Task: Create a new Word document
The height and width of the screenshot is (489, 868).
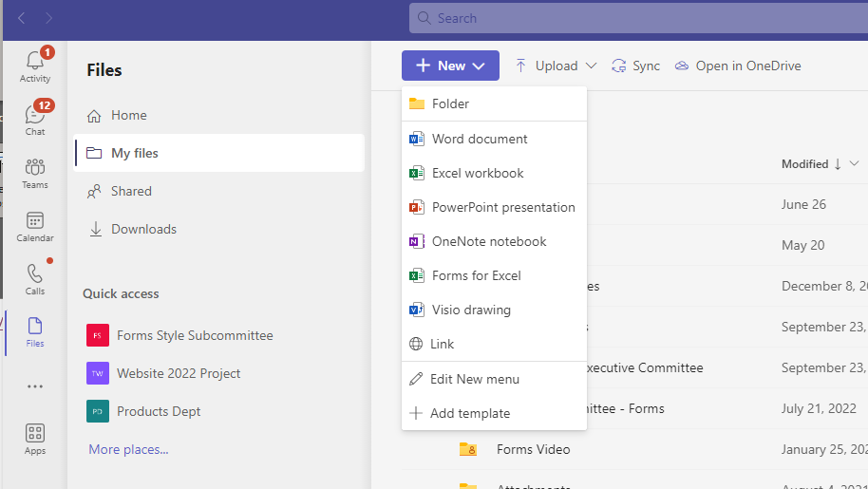Action: [494, 139]
